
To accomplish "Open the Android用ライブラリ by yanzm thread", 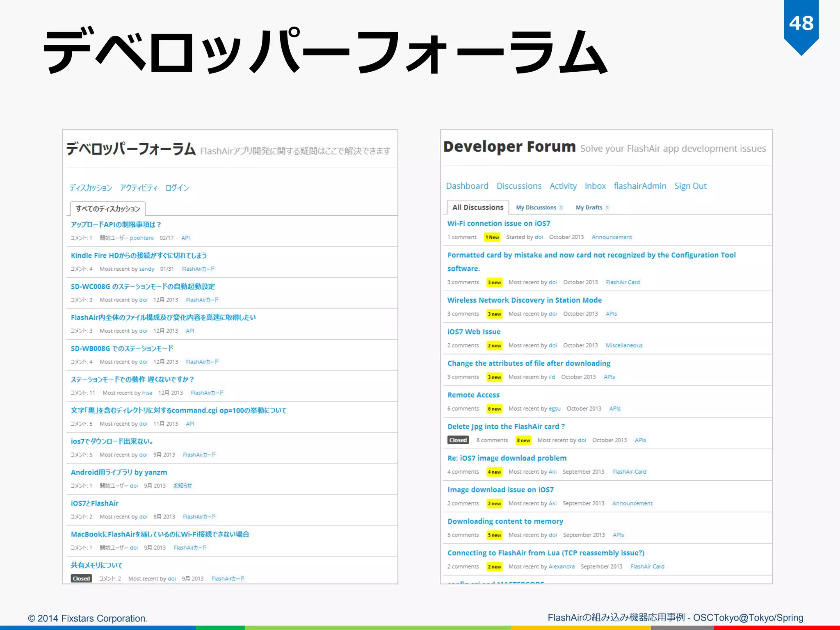I will coord(119,472).
